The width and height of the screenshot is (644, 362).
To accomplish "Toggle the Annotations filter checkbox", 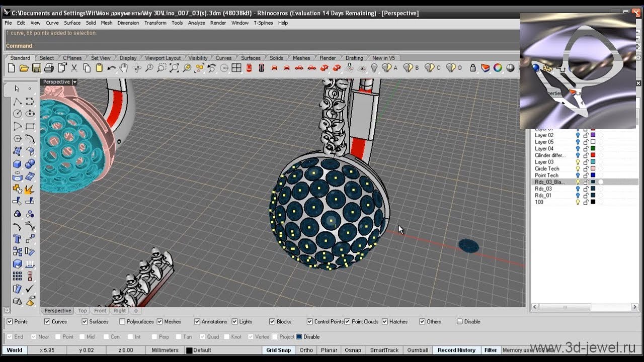I will pyautogui.click(x=197, y=322).
